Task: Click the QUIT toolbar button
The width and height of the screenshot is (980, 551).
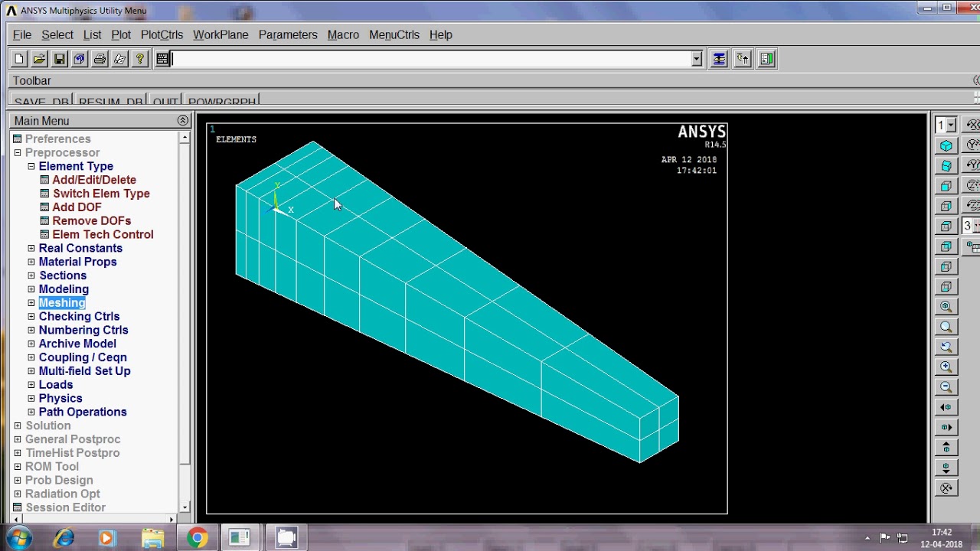Action: pyautogui.click(x=165, y=100)
